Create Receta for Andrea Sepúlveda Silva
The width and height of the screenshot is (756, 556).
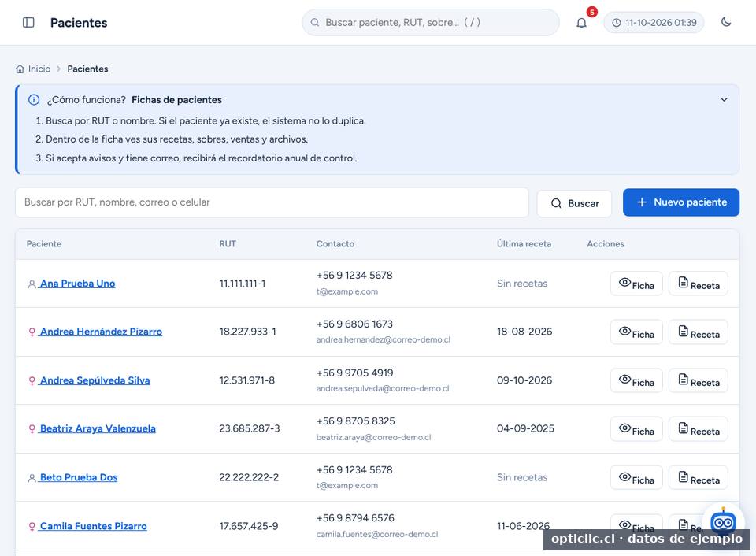pos(699,380)
